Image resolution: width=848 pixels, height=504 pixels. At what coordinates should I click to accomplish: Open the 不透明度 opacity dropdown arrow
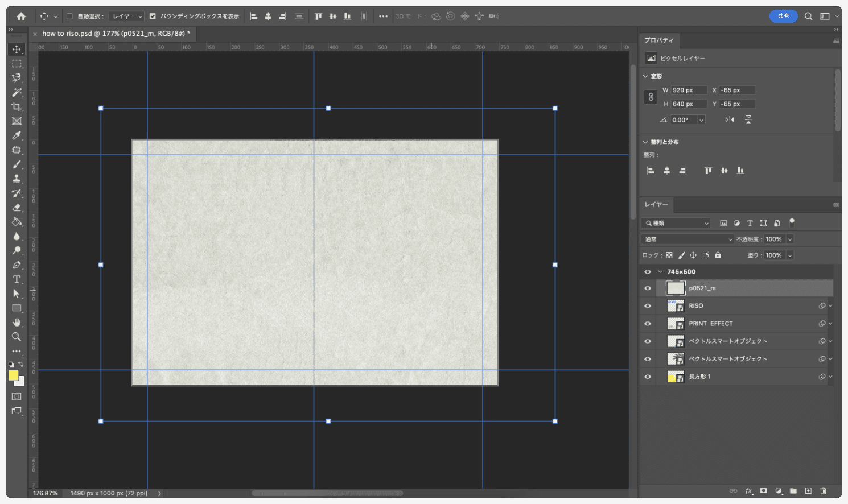tap(790, 239)
